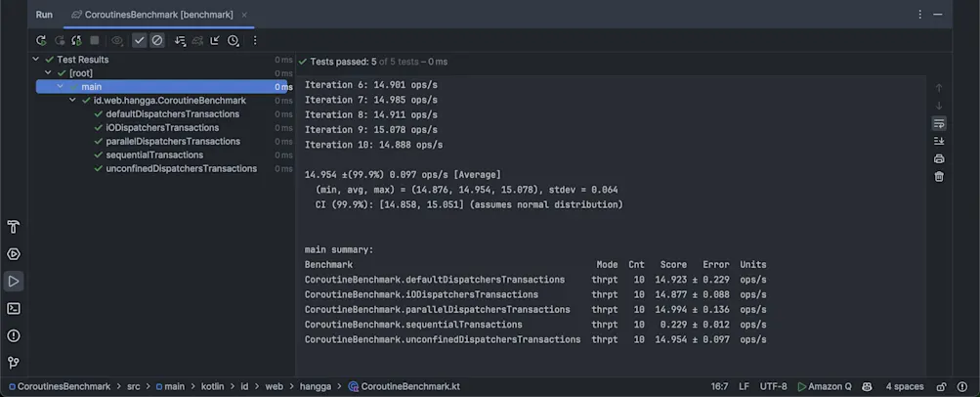Open notifications status bar alert icon

(x=961, y=386)
